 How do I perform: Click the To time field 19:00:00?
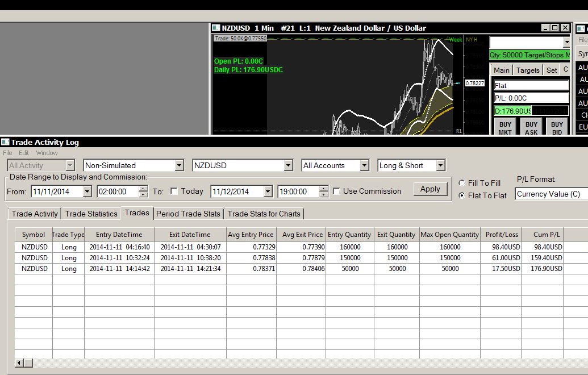[x=298, y=191]
